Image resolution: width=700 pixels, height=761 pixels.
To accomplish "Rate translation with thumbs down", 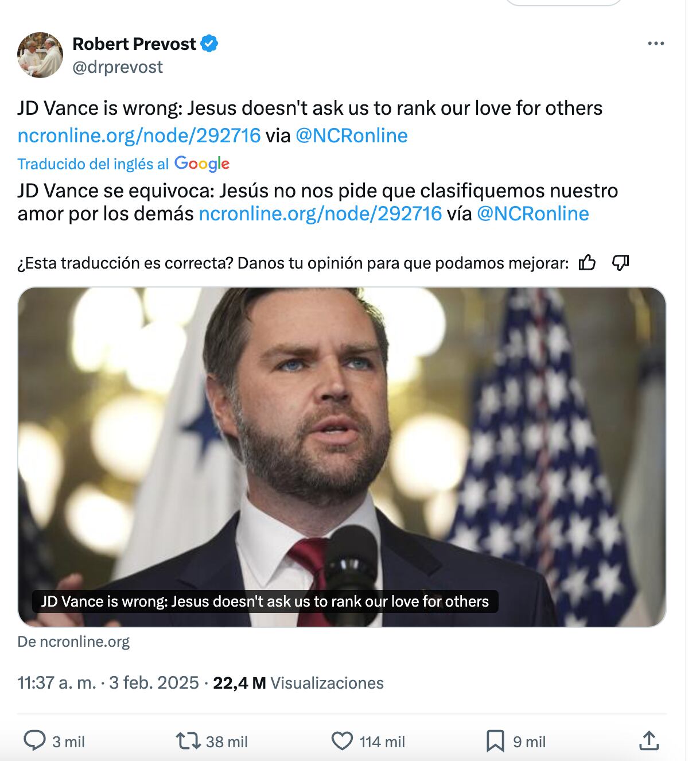I will (620, 263).
